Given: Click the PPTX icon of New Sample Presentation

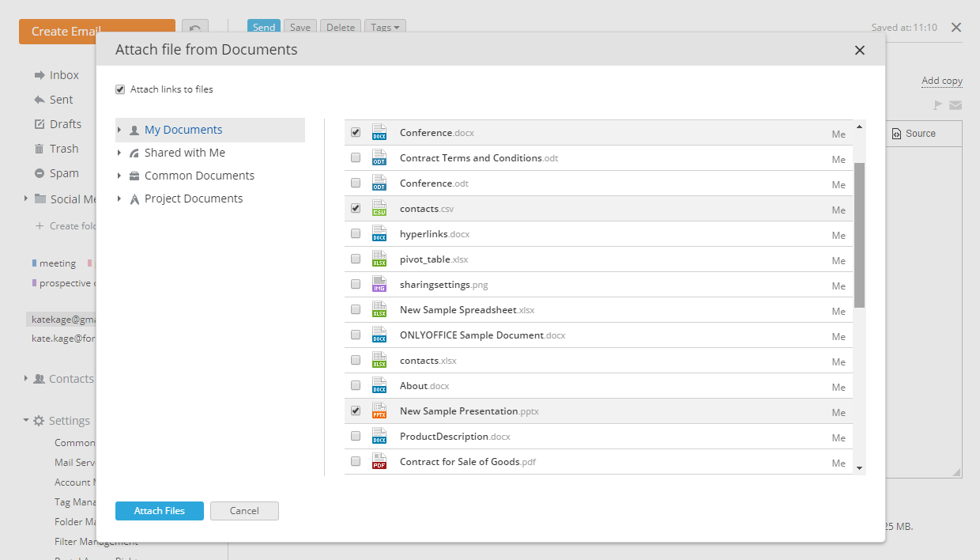Looking at the screenshot, I should [379, 411].
